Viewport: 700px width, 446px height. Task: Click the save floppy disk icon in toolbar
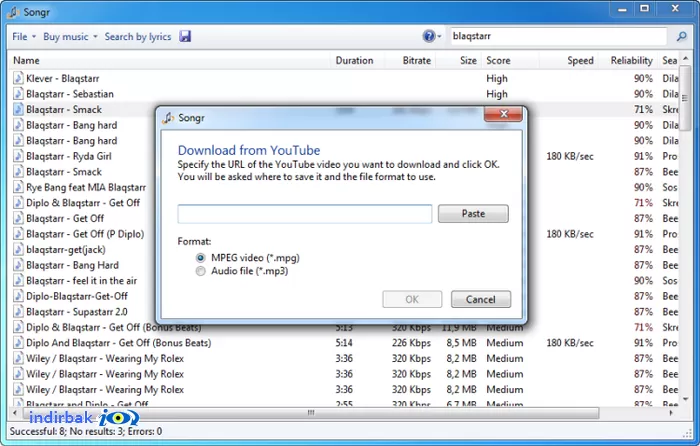pos(185,36)
